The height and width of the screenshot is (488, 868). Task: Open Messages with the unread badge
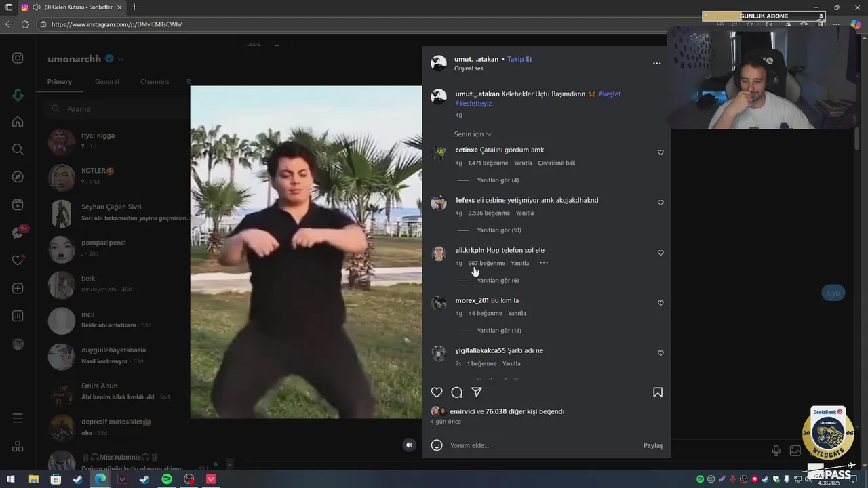coord(19,232)
